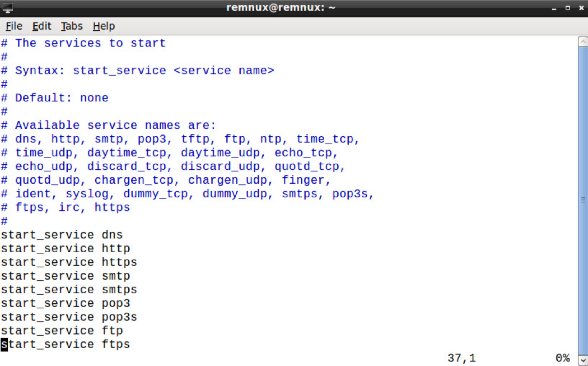This screenshot has width=588, height=366.
Task: Open the File menu
Action: [x=14, y=26]
